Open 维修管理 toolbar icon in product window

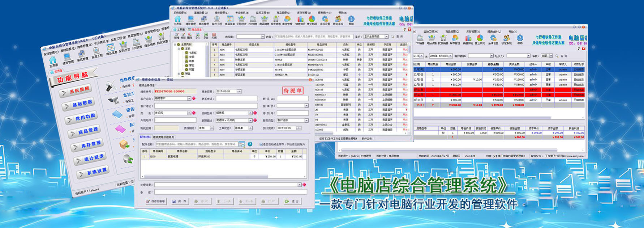(190, 20)
